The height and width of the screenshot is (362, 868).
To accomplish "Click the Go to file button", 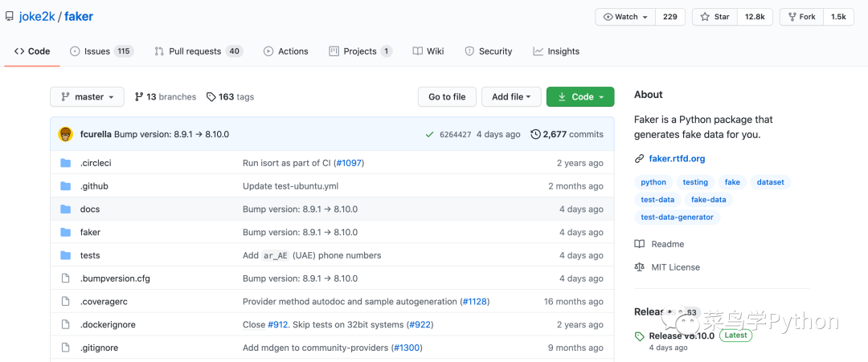I will pos(447,96).
